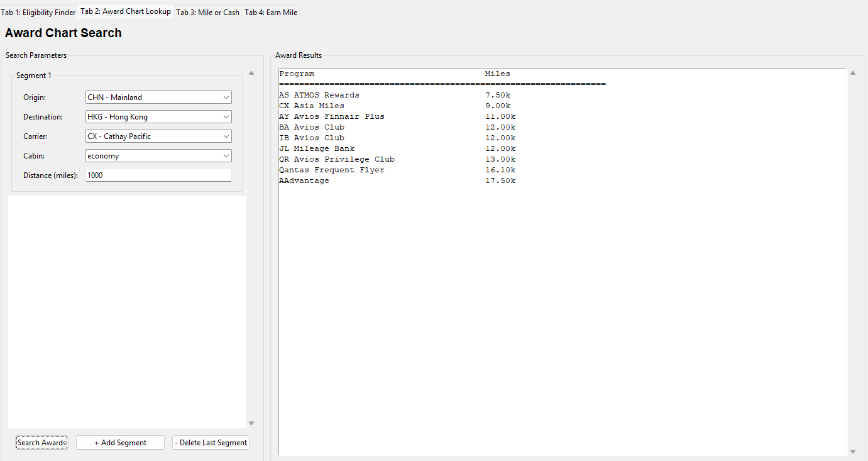The width and height of the screenshot is (868, 461).
Task: Click the Search Parameters panel's scroll-down arrow
Action: [x=251, y=423]
